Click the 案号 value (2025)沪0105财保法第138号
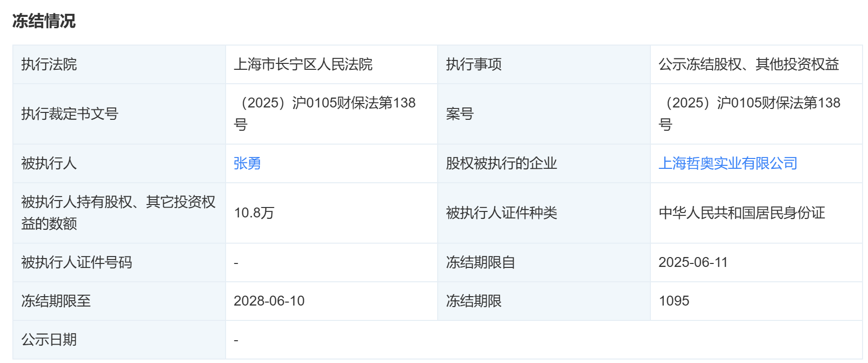 pyautogui.click(x=750, y=113)
